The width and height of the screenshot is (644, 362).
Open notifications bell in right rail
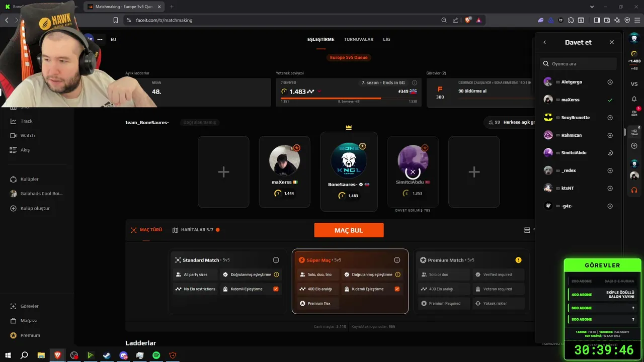(634, 99)
